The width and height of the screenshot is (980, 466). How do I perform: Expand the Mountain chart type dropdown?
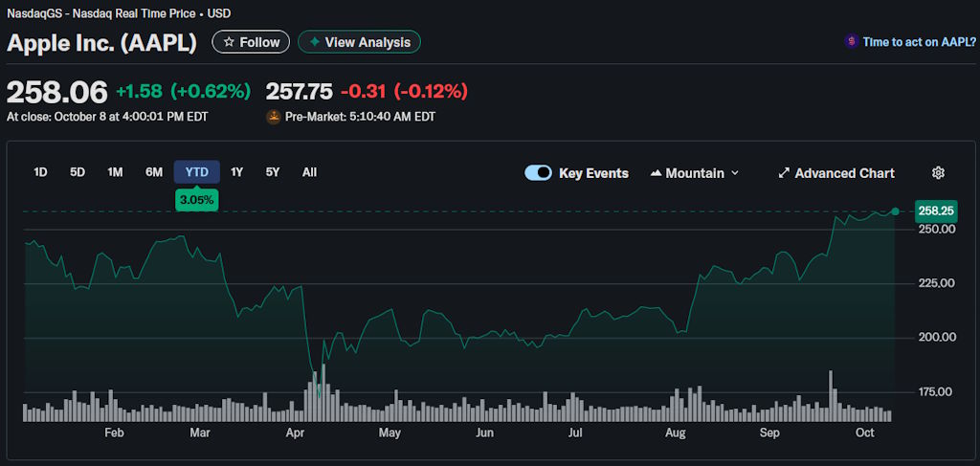(734, 173)
